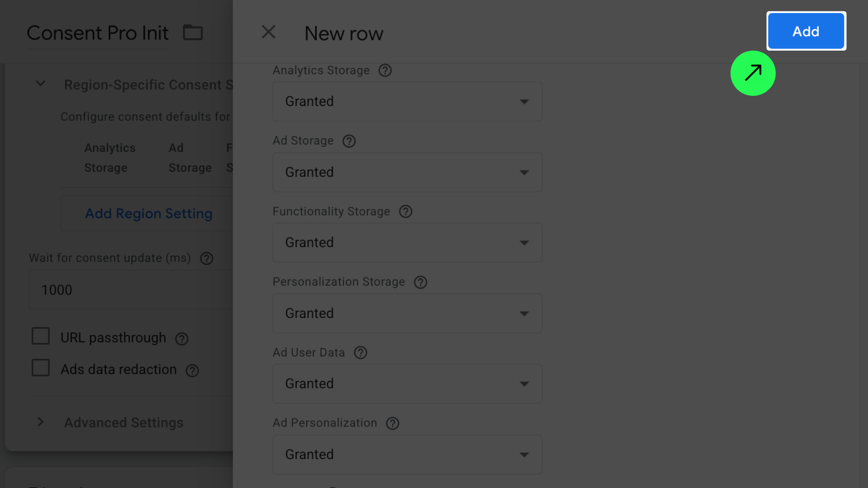Collapse the Region-Specific Consent section

coord(41,84)
